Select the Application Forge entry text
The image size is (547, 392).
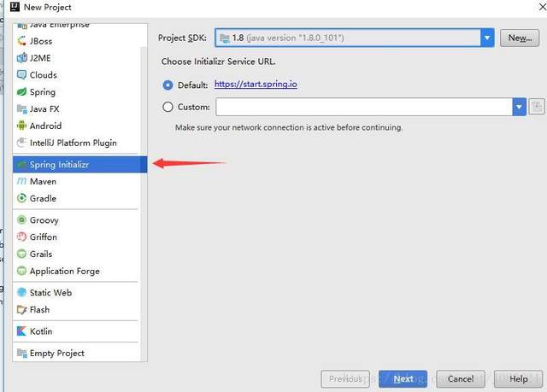[x=65, y=271]
